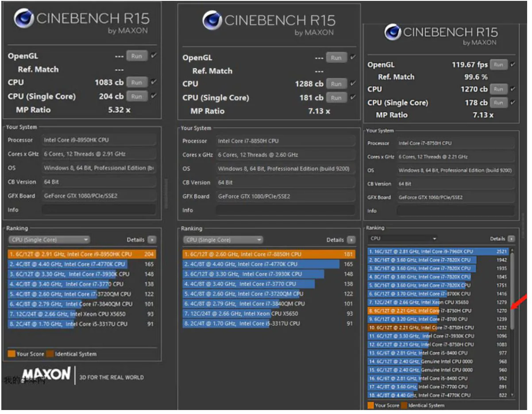
Task: Run the OpenGL test in the i7-8850H window
Action: click(336, 57)
